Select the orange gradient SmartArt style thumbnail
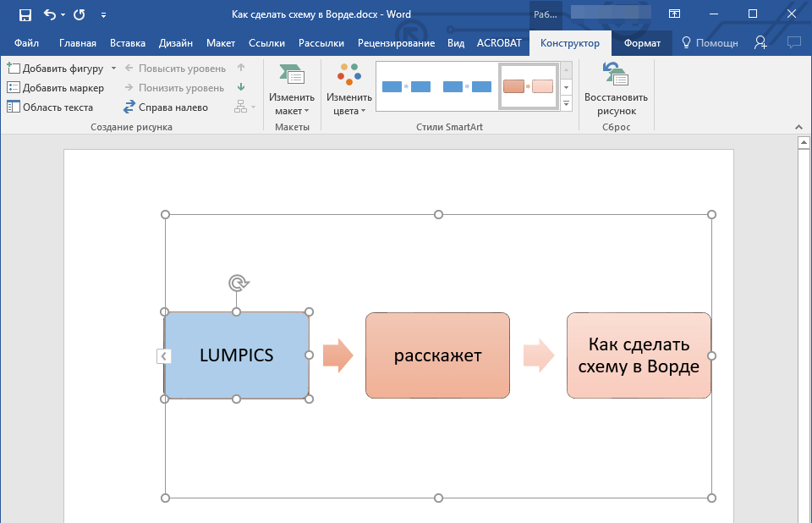The width and height of the screenshot is (812, 523). click(528, 86)
